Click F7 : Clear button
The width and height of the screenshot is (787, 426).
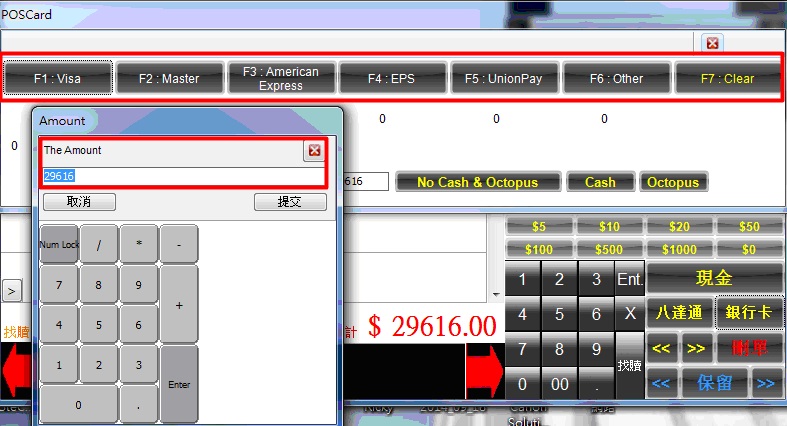[x=727, y=78]
